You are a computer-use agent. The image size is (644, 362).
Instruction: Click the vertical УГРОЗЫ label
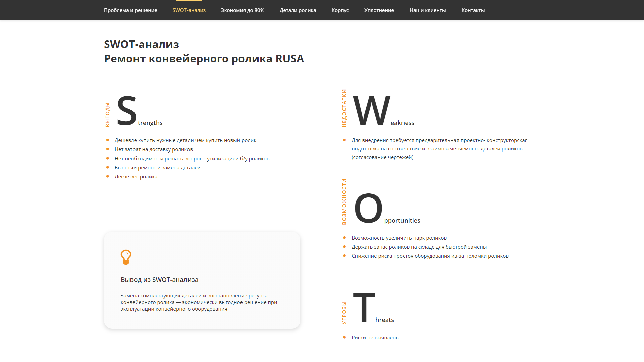pyautogui.click(x=344, y=313)
